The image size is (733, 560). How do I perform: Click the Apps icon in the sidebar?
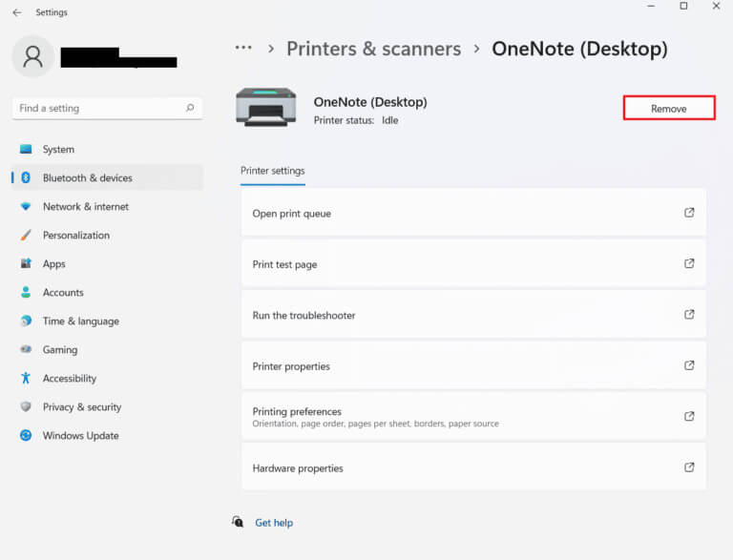pyautogui.click(x=26, y=263)
